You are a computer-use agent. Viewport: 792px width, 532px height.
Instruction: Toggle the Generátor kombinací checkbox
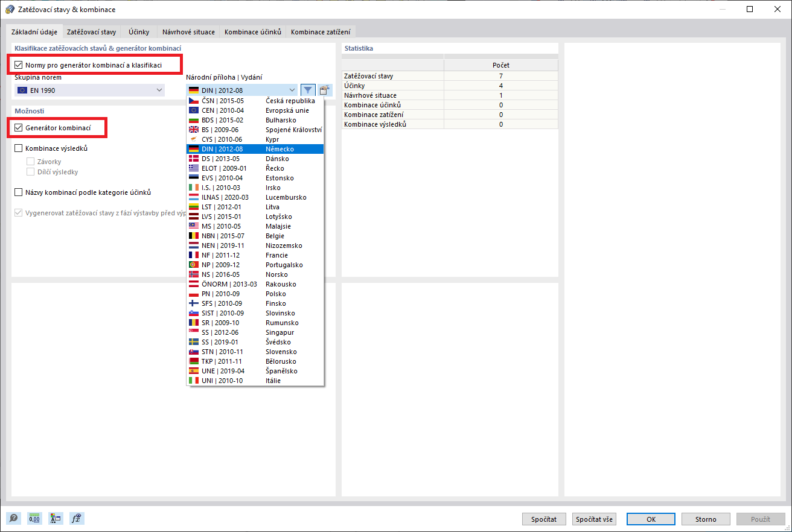click(x=19, y=128)
